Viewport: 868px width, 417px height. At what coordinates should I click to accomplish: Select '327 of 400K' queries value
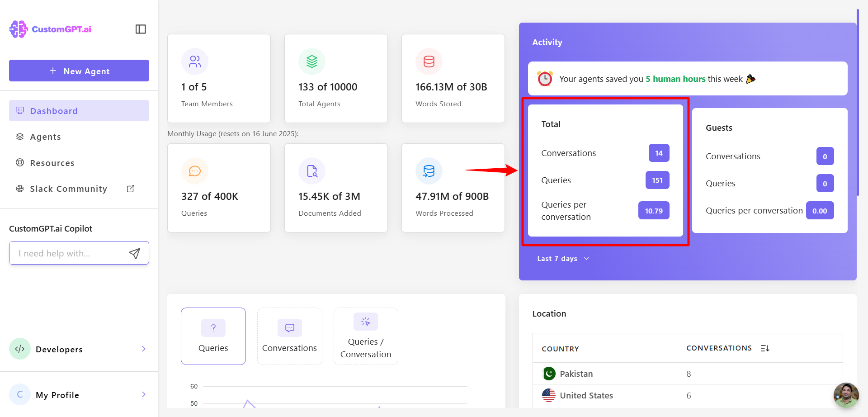[210, 196]
